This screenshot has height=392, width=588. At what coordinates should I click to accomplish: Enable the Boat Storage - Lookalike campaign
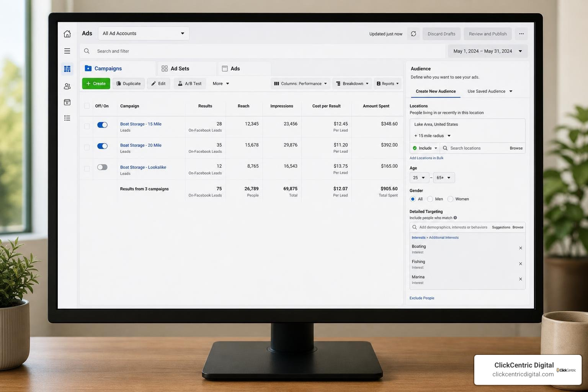pyautogui.click(x=102, y=167)
